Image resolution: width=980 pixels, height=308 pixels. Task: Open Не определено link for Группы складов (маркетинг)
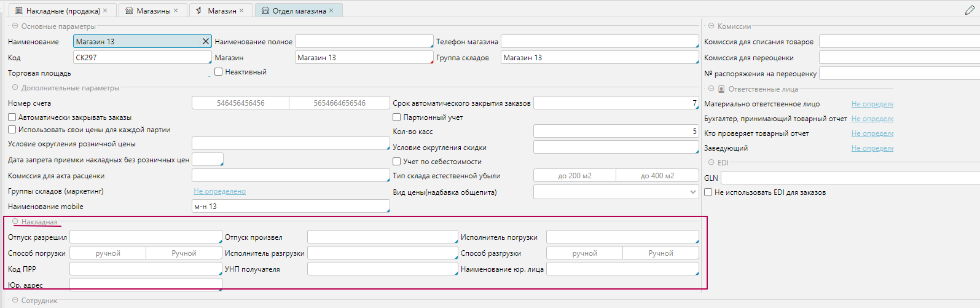219,191
